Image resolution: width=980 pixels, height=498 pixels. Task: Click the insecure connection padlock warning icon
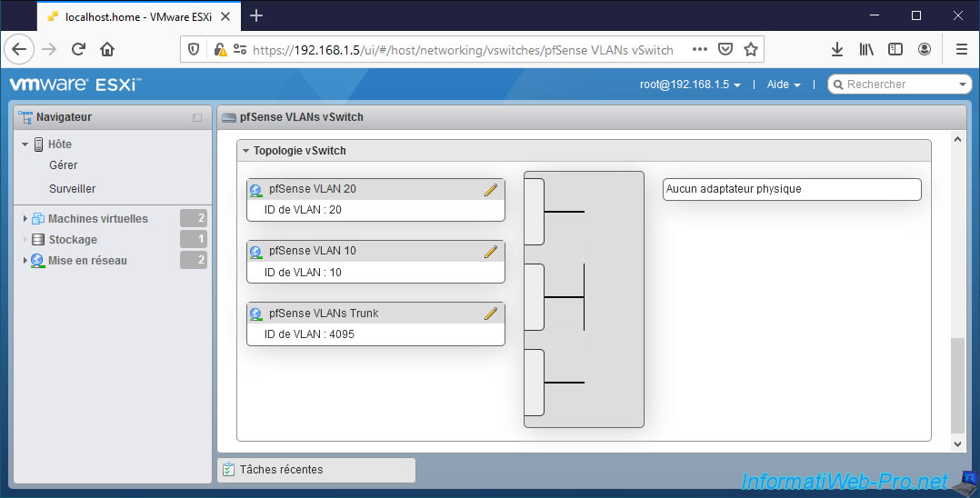pyautogui.click(x=220, y=49)
